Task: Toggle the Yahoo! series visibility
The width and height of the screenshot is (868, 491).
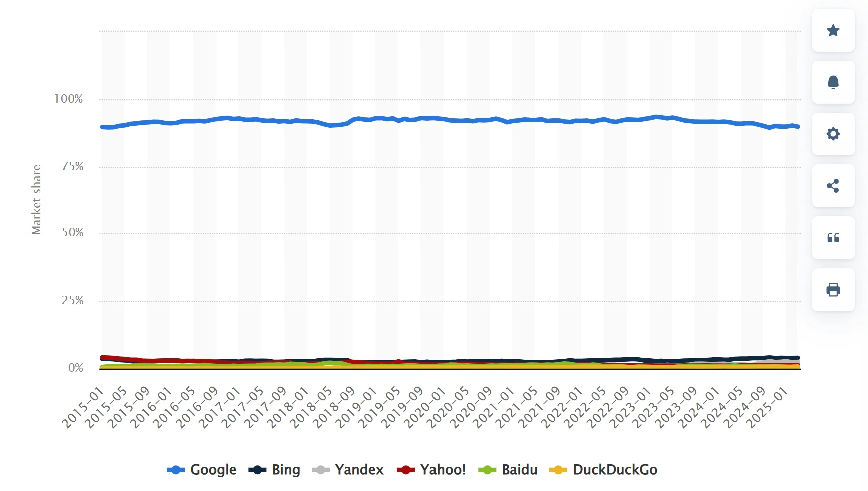Action: 443,470
